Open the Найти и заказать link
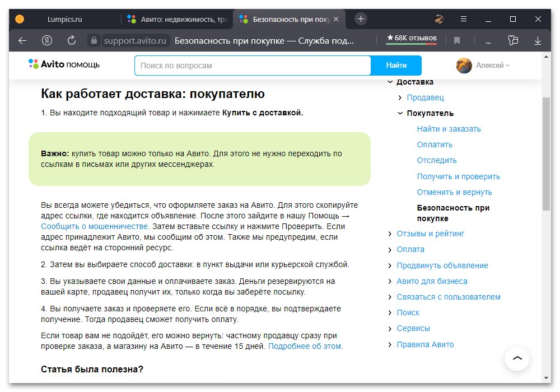560x392 pixels. point(449,129)
